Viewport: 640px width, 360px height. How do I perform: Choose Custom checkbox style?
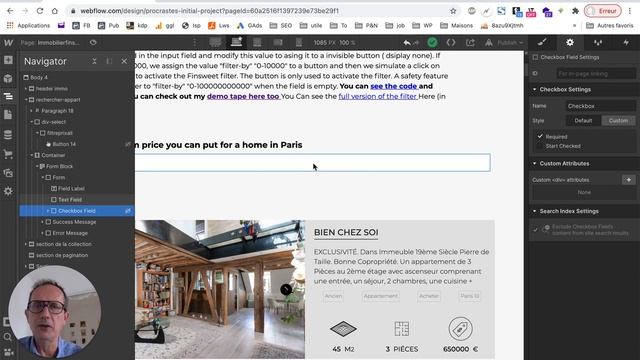tap(618, 120)
